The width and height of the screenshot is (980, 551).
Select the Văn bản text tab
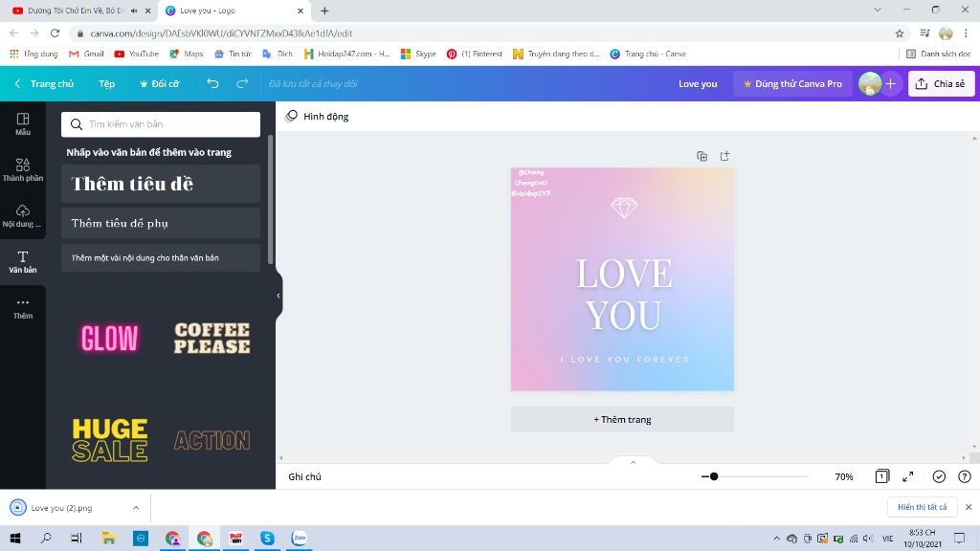click(x=23, y=262)
